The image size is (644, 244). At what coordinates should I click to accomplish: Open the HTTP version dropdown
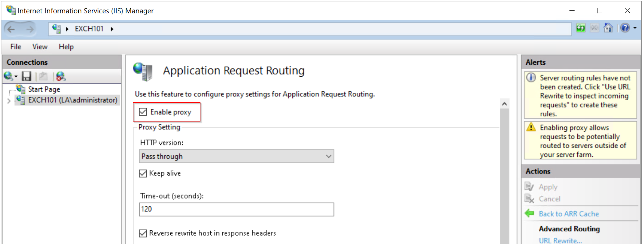(236, 156)
